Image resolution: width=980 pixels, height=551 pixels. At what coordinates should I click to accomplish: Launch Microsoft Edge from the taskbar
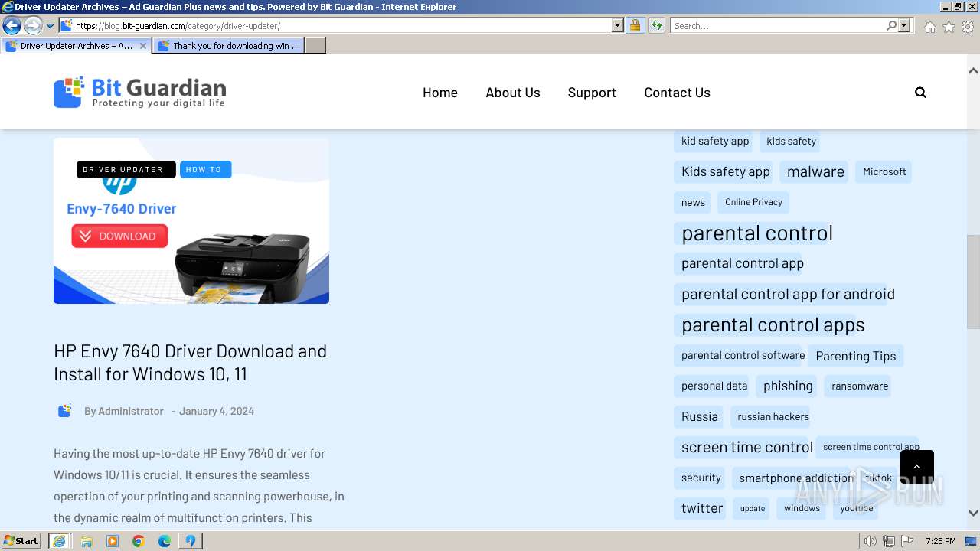pos(165,541)
